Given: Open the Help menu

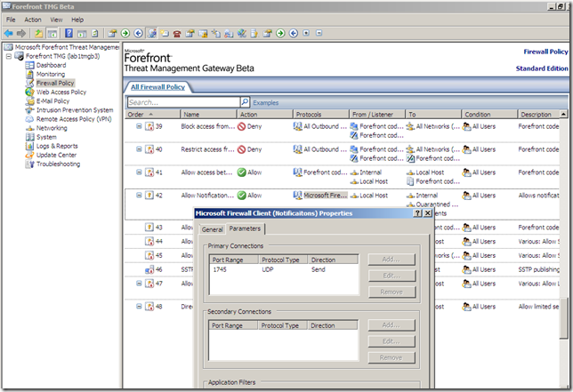Looking at the screenshot, I should (x=77, y=20).
